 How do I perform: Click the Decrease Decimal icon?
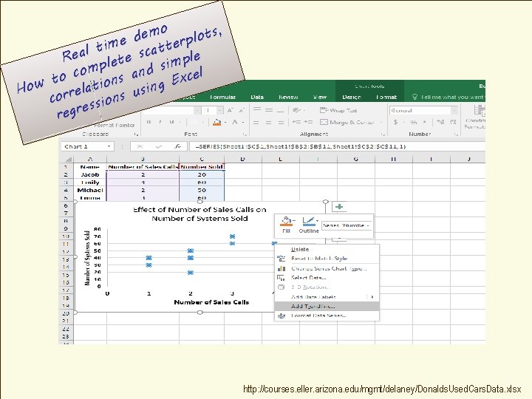(x=453, y=122)
